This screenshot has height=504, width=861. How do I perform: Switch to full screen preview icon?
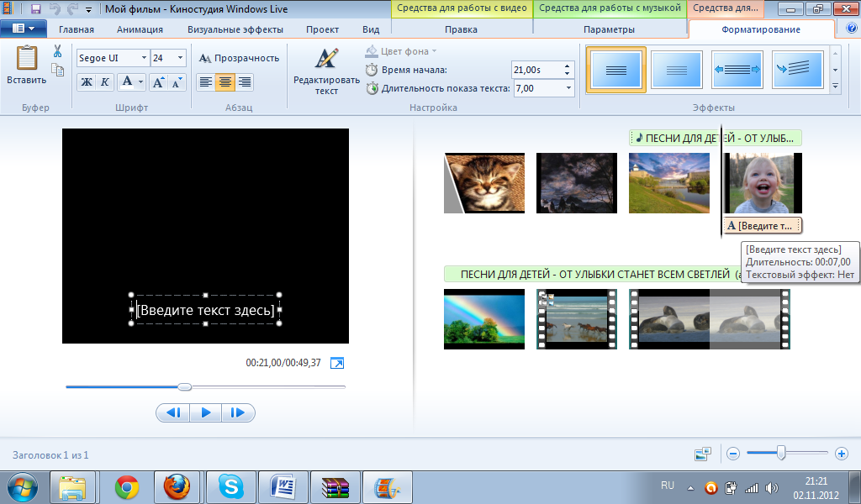tap(336, 363)
